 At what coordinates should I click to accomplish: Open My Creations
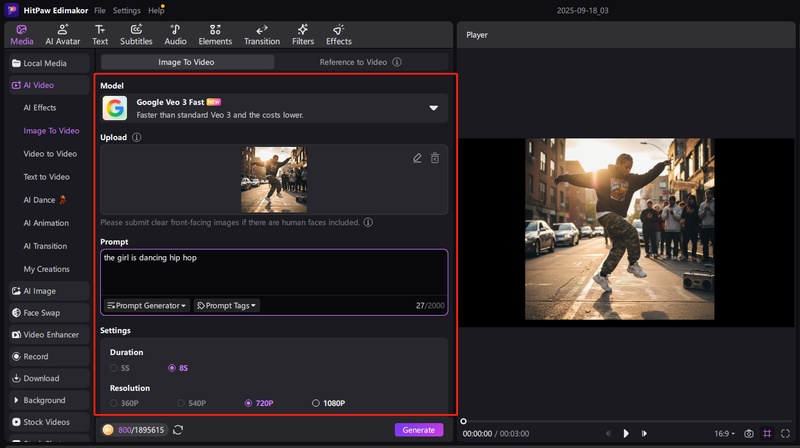click(46, 269)
